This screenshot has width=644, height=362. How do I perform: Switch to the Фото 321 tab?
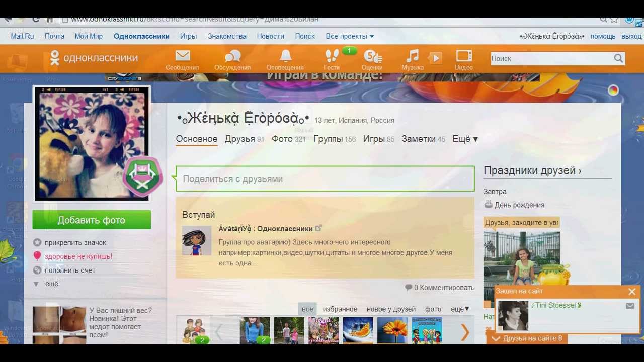289,139
